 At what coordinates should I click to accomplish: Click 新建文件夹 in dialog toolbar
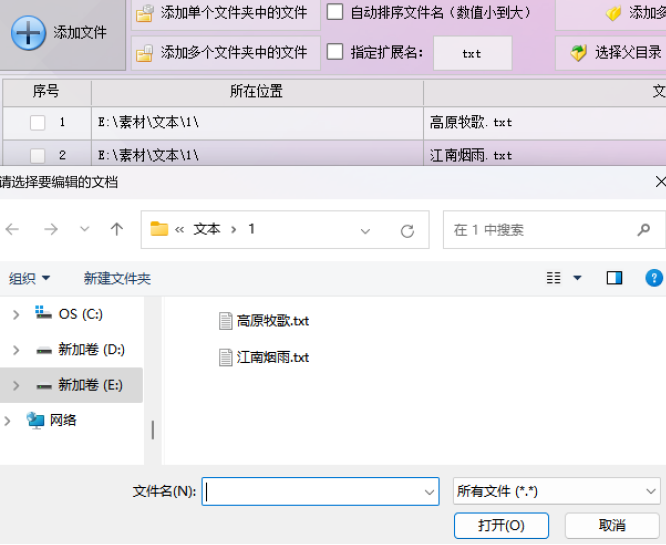pos(117,278)
